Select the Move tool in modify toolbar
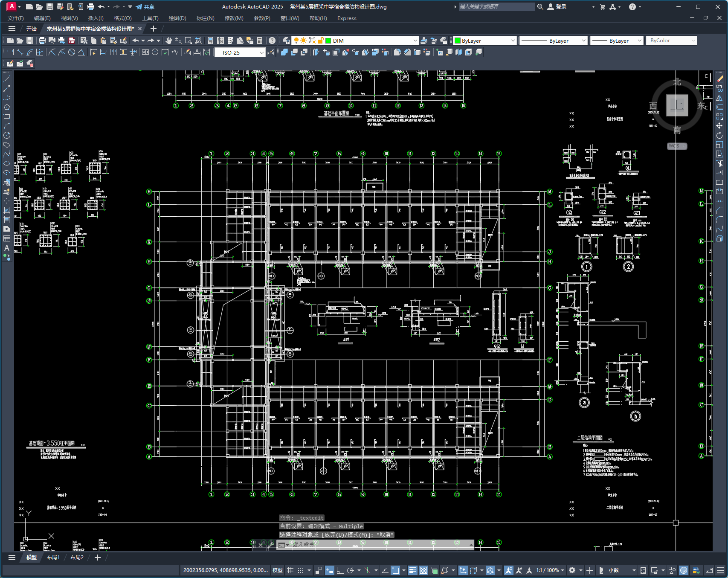 (719, 126)
